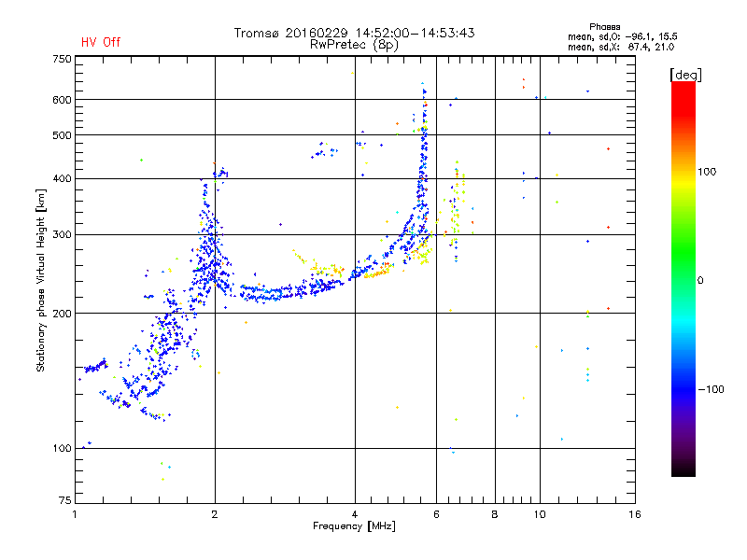The height and width of the screenshot is (560, 747).
Task: Click the vertical blue trace near 5.7 MHz
Action: [x=423, y=161]
